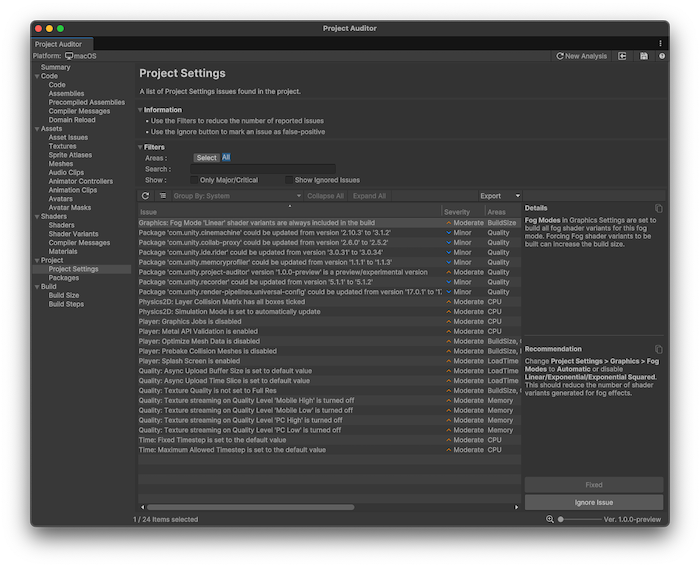Click the refresh icon above the issue table
Image resolution: width=700 pixels, height=567 pixels.
pos(146,196)
